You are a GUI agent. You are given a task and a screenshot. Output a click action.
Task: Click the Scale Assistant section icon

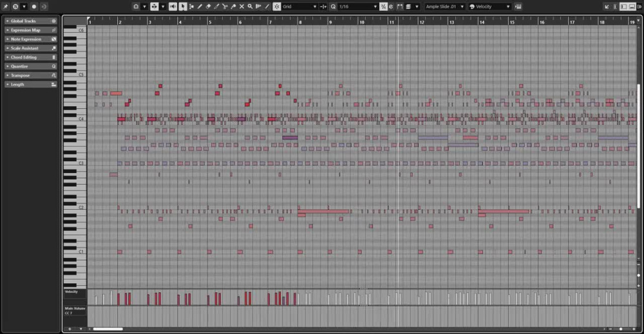53,48
